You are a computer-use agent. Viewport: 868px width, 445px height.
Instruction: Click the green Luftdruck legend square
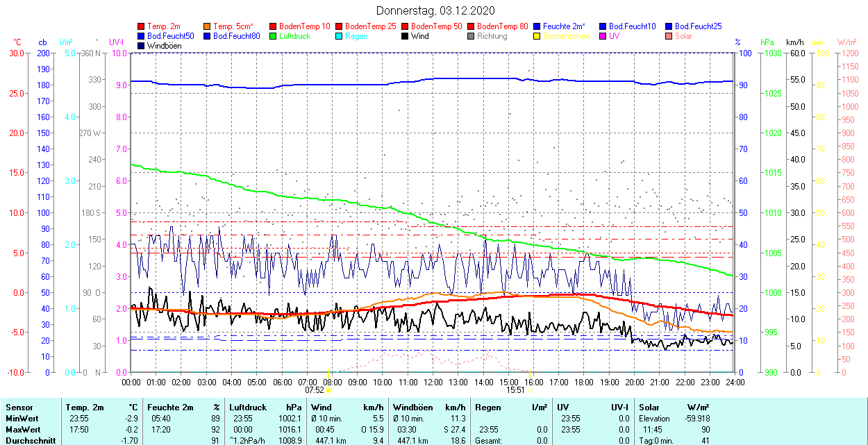tap(274, 36)
